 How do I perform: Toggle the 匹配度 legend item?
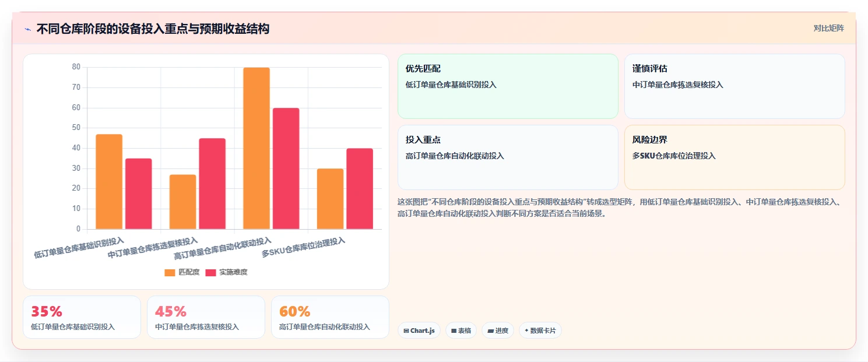tap(182, 272)
